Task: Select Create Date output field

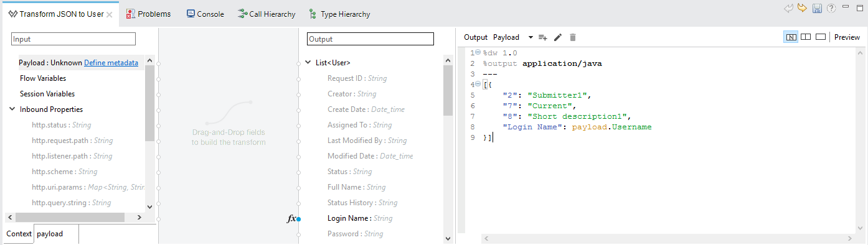Action: pyautogui.click(x=366, y=109)
